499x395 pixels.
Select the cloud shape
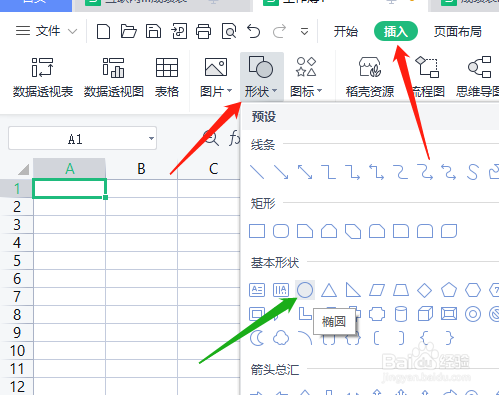(281, 338)
